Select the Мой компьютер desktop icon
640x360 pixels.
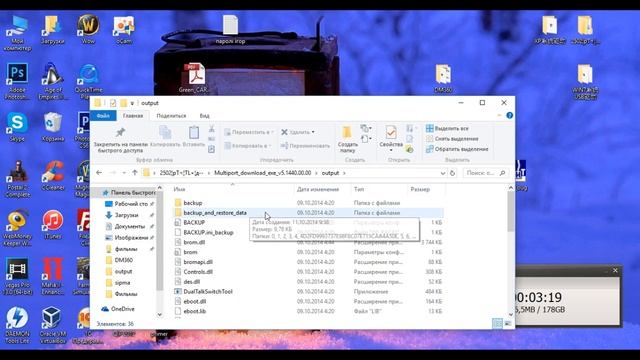click(17, 33)
